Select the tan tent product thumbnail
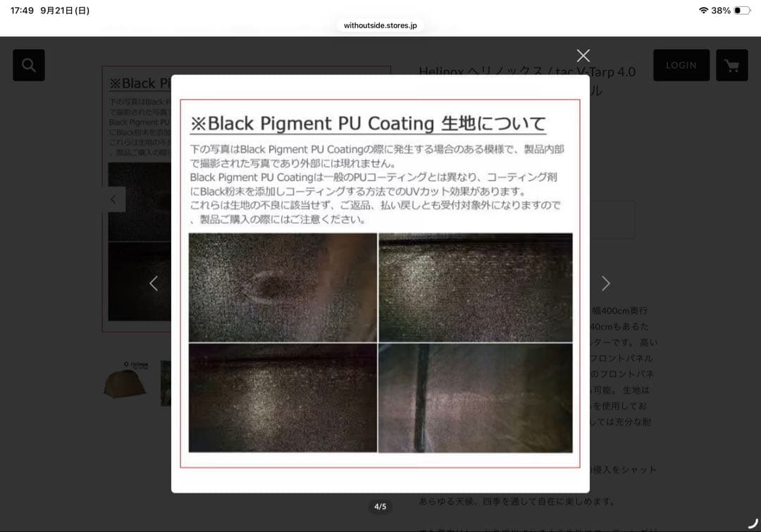Viewport: 761px width, 532px height. point(125,381)
